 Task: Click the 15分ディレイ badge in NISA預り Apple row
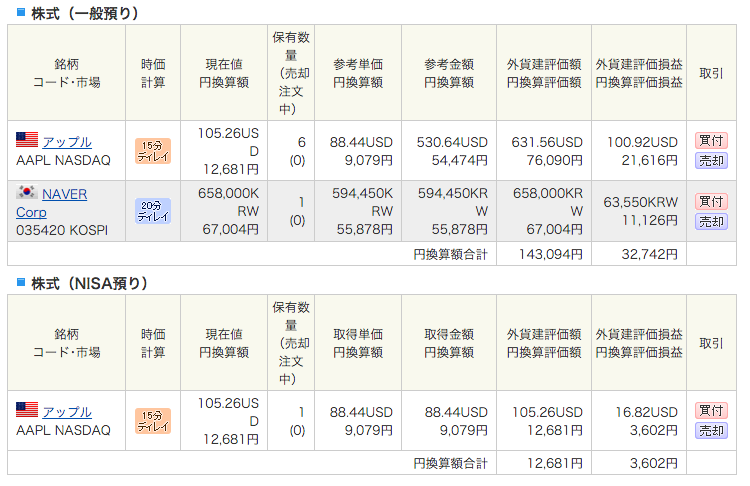[153, 421]
